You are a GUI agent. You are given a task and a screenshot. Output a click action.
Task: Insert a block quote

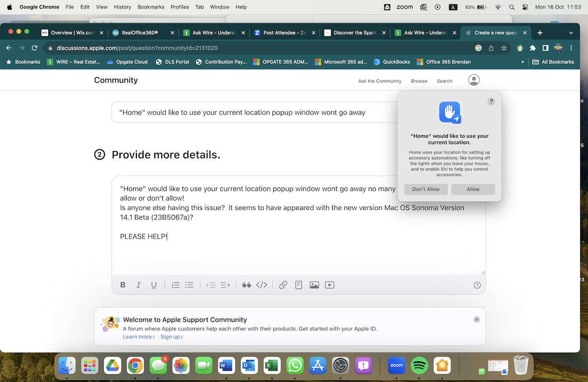point(246,285)
